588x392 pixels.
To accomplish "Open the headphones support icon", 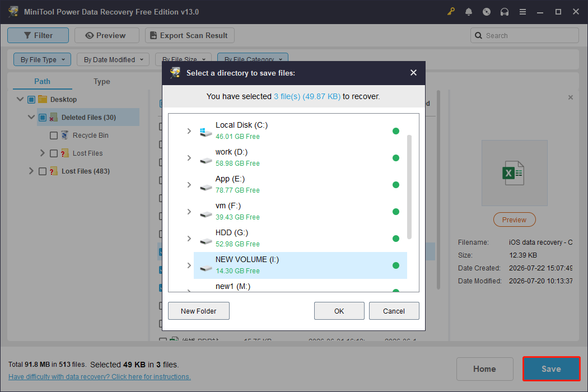I will click(x=505, y=12).
